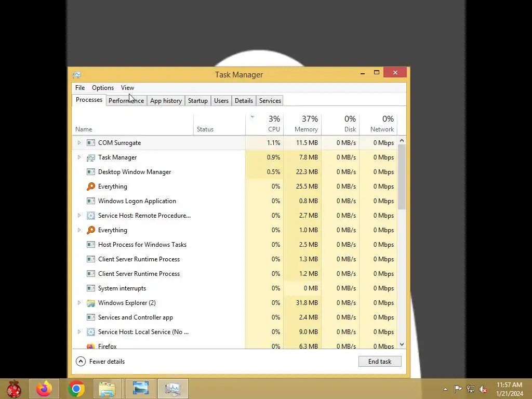Switch to the Services tab
The image size is (532, 399).
(270, 101)
